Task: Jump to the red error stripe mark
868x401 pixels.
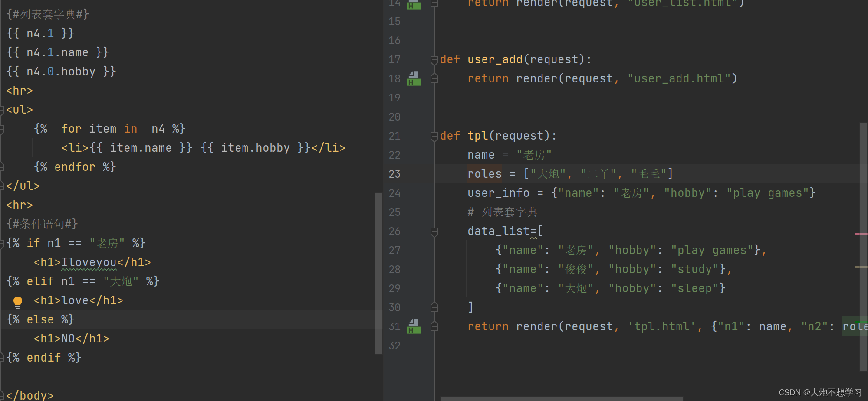Action: pos(861,234)
